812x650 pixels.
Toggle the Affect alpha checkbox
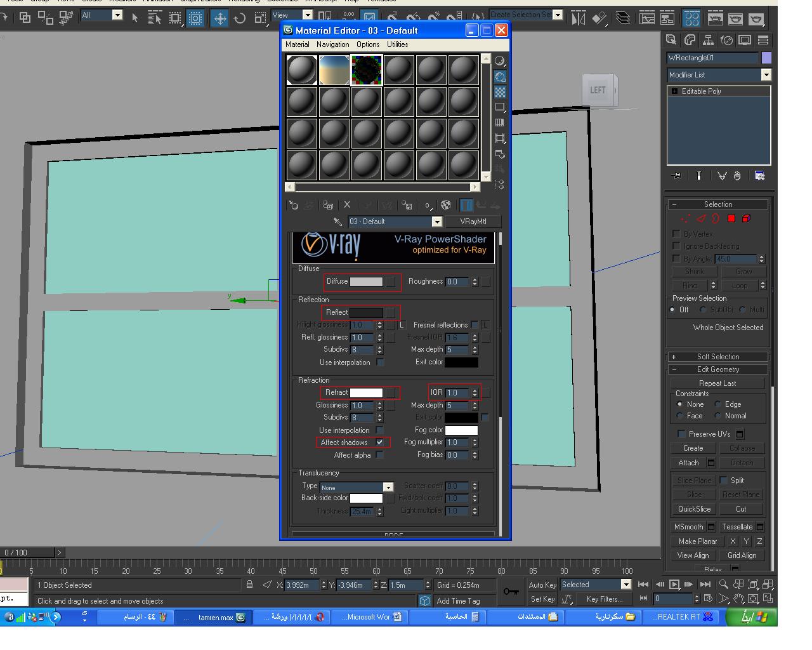[x=379, y=454]
